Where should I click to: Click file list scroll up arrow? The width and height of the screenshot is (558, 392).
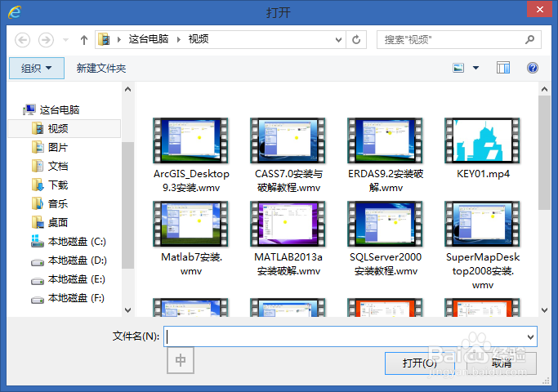pos(544,89)
